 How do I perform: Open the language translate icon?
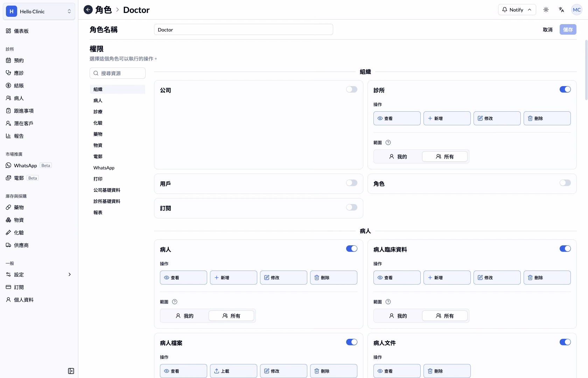click(x=561, y=10)
